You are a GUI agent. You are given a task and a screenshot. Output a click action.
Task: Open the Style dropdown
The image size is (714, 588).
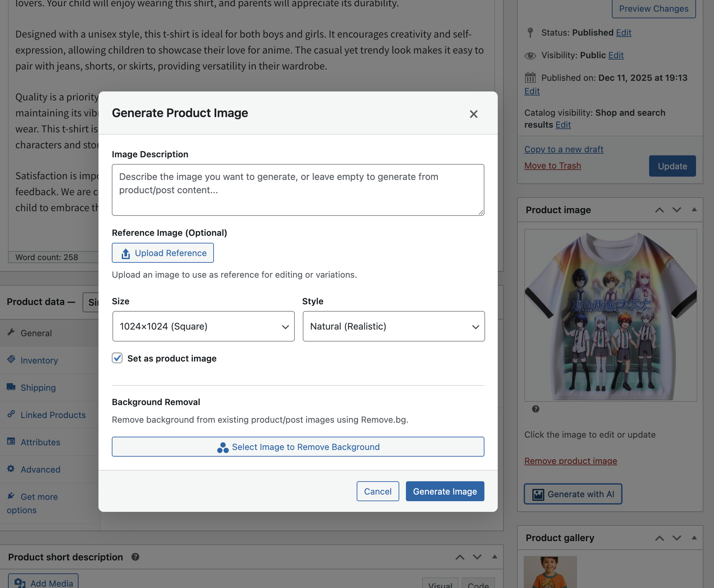(393, 326)
